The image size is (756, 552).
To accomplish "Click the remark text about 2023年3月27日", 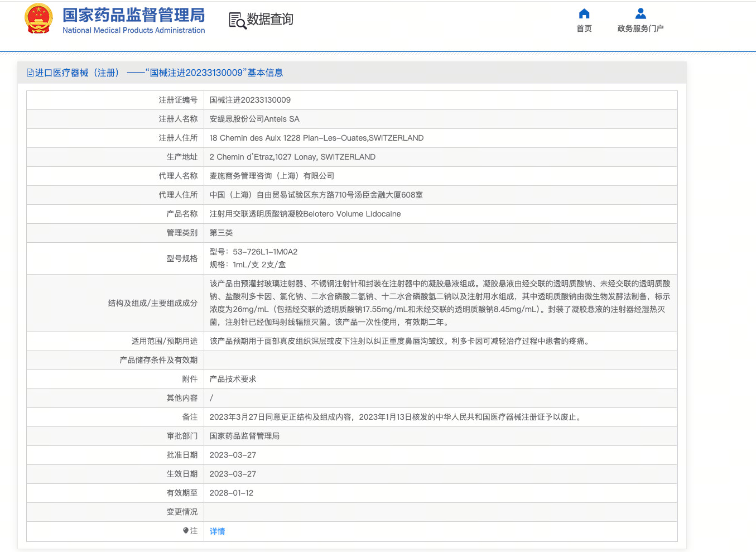I will click(396, 417).
